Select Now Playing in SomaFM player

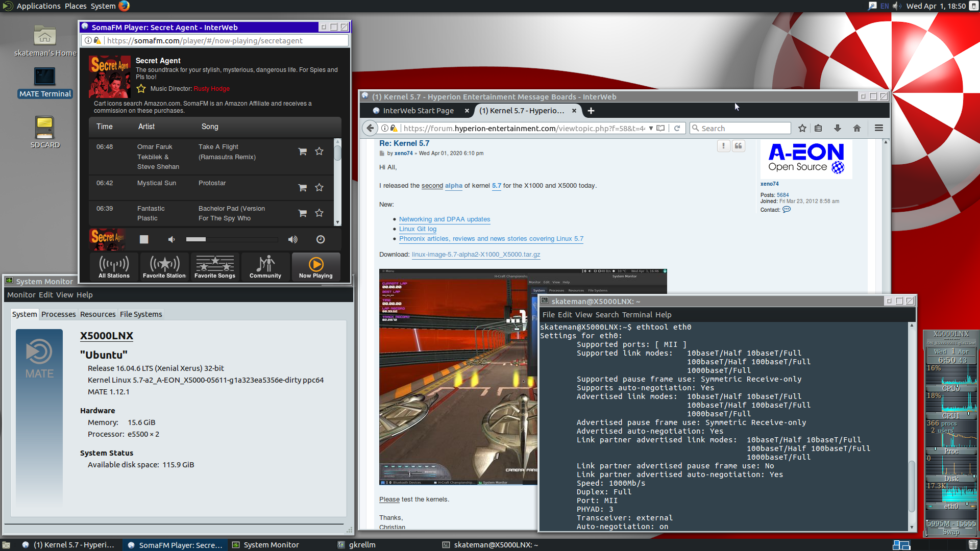click(x=316, y=267)
